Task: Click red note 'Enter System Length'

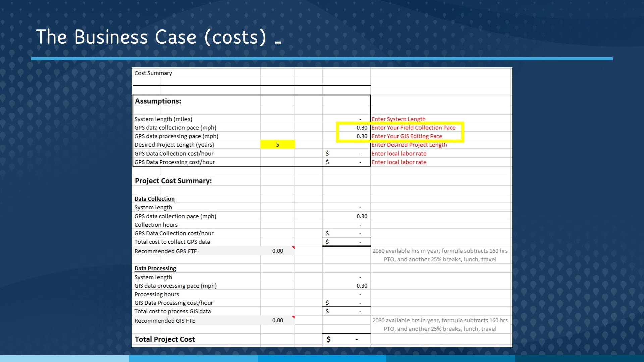Action: pyautogui.click(x=398, y=119)
